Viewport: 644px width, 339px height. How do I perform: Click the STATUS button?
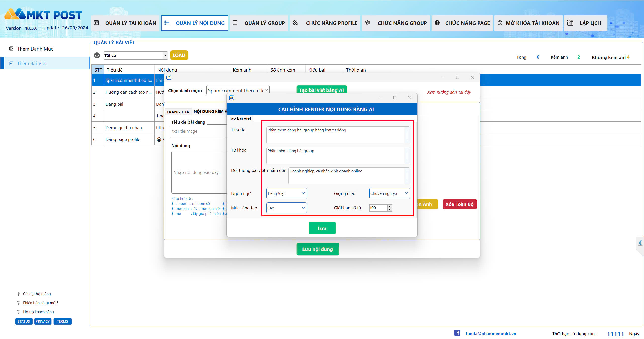point(24,321)
